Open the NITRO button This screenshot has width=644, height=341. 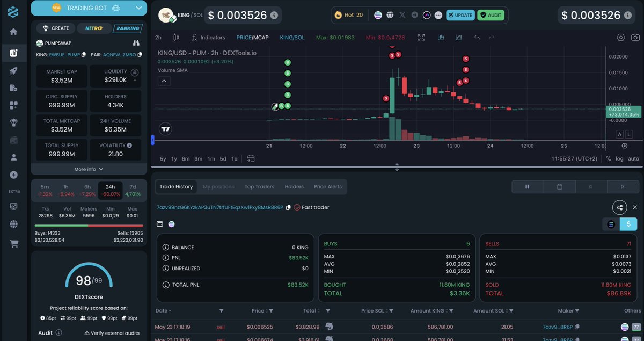(x=94, y=28)
